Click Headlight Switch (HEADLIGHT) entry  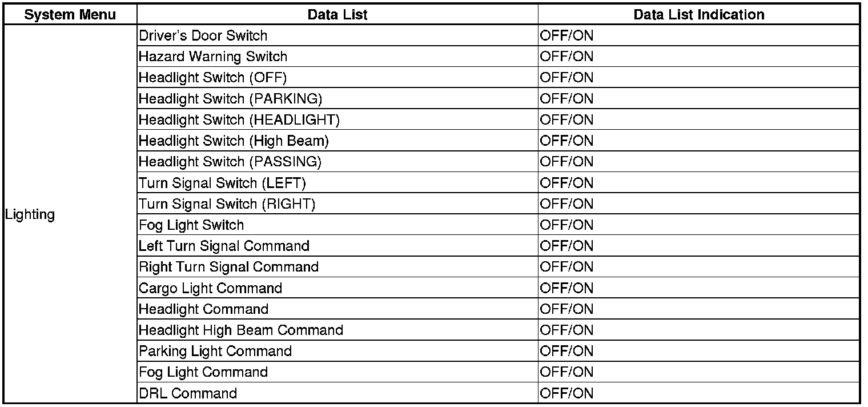(x=239, y=120)
